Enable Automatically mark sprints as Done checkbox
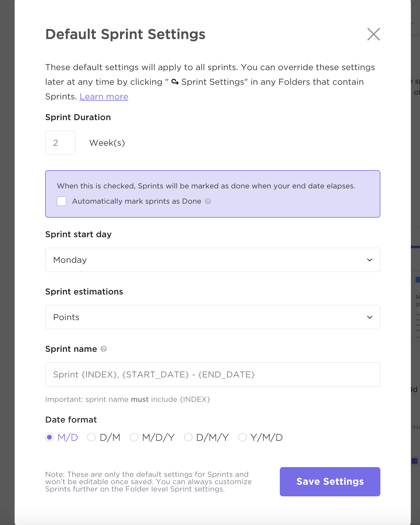 [x=62, y=201]
